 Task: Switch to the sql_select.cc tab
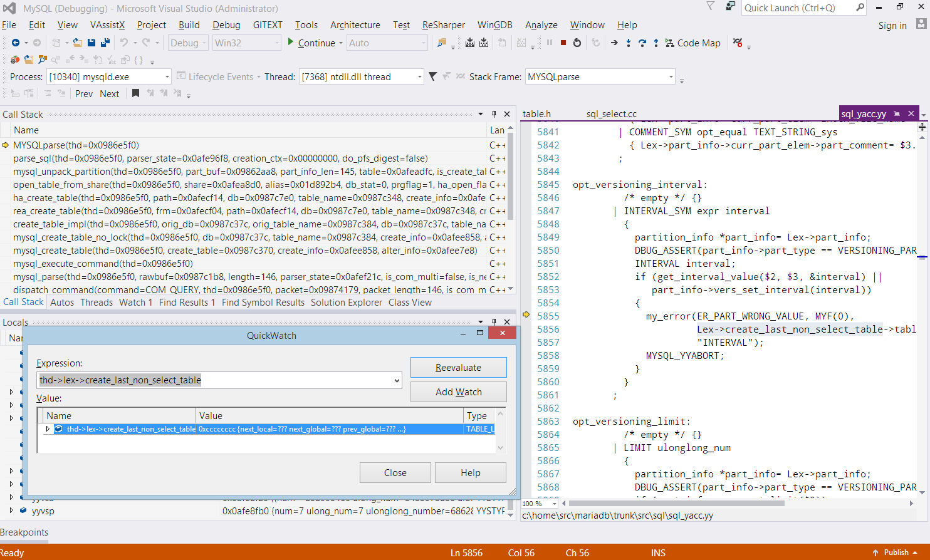pos(611,113)
